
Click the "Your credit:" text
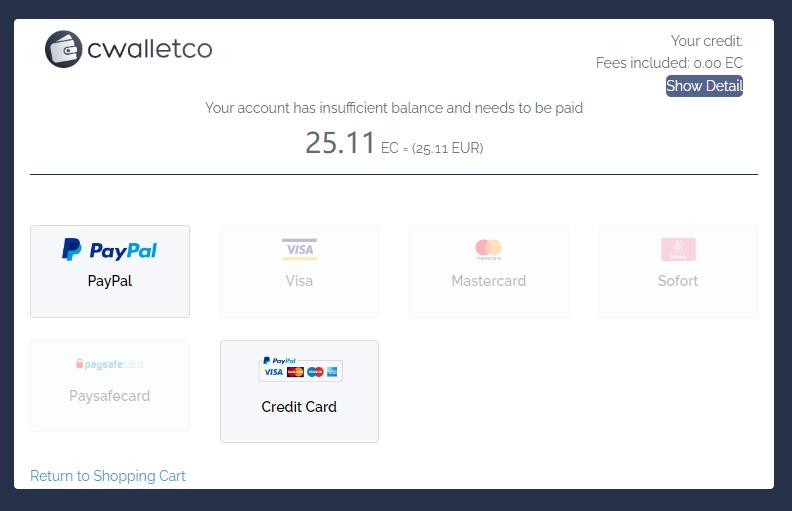(x=706, y=41)
